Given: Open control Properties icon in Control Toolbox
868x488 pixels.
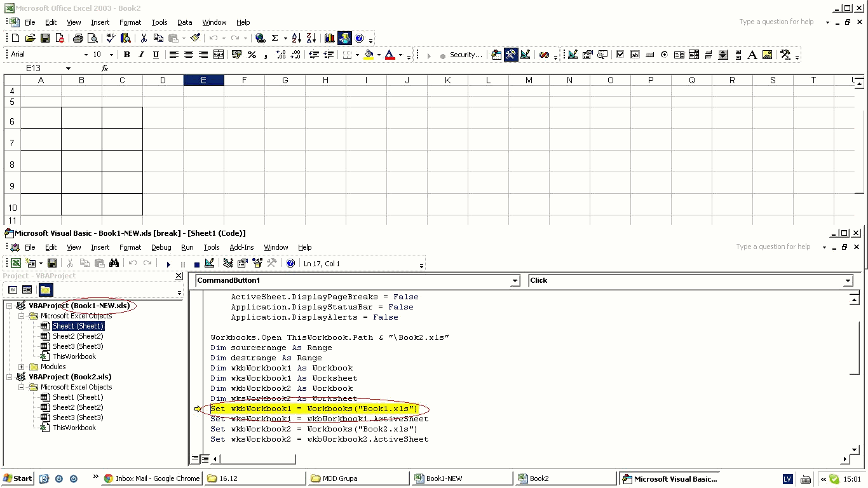Looking at the screenshot, I should (x=588, y=55).
